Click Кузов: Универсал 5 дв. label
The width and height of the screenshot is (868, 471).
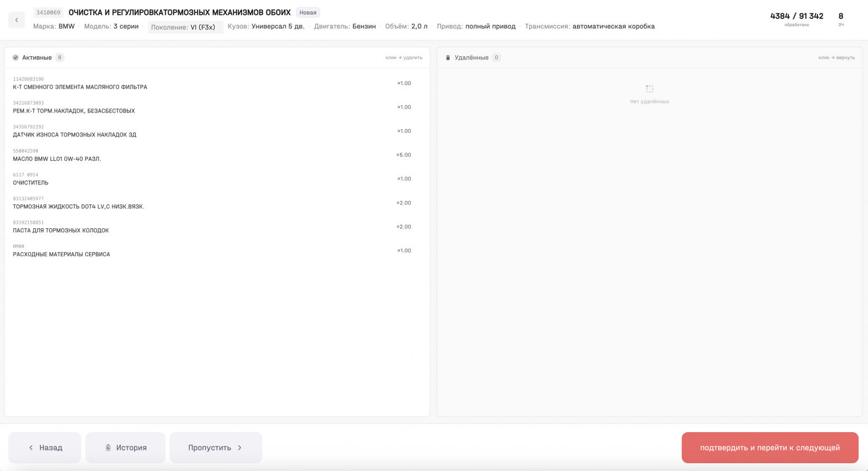click(x=266, y=26)
